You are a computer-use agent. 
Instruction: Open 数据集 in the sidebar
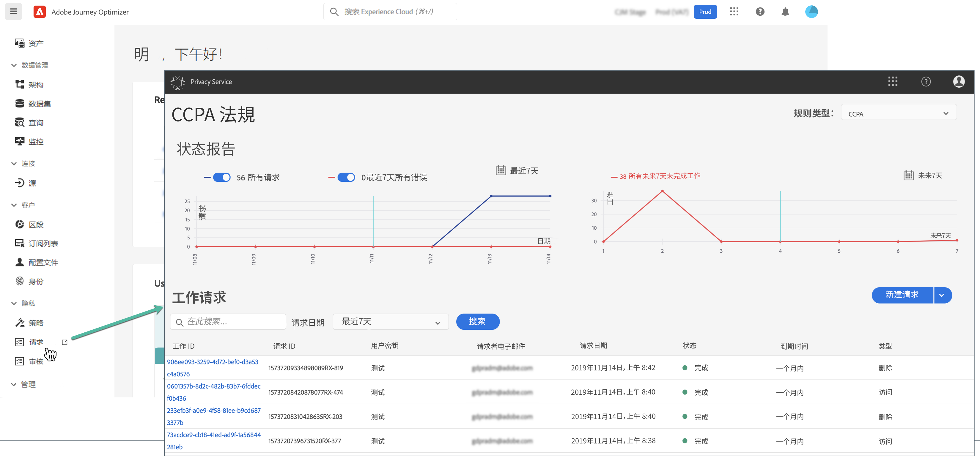[x=39, y=104]
